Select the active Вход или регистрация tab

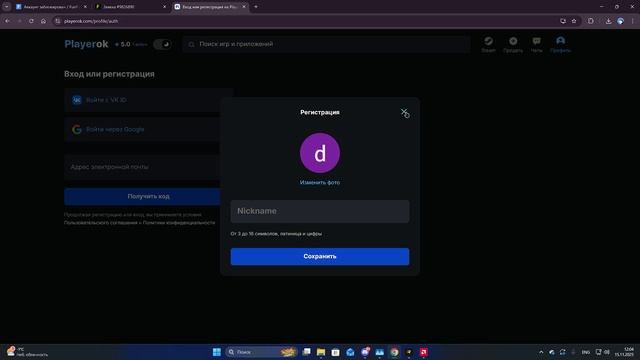209,7
